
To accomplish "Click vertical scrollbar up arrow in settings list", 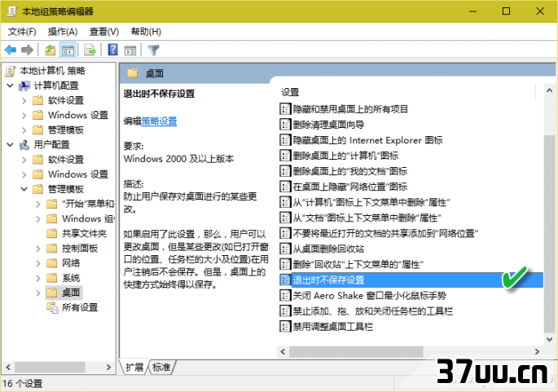I will (549, 90).
